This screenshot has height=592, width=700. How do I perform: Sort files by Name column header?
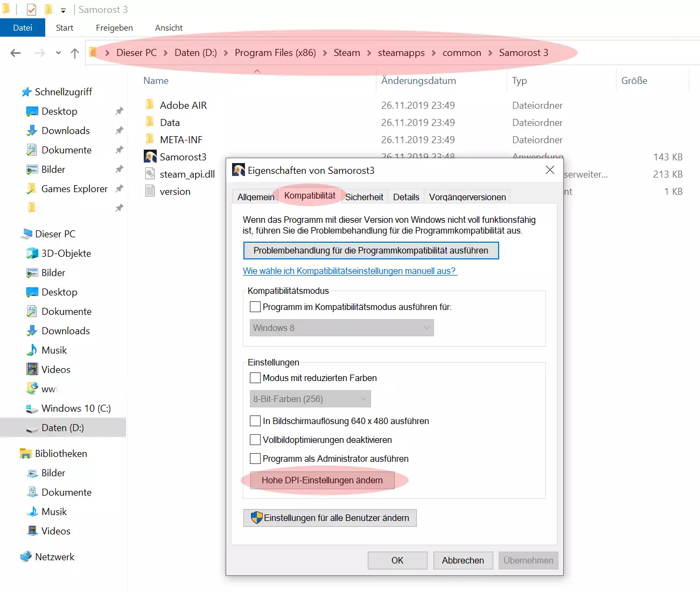click(156, 81)
